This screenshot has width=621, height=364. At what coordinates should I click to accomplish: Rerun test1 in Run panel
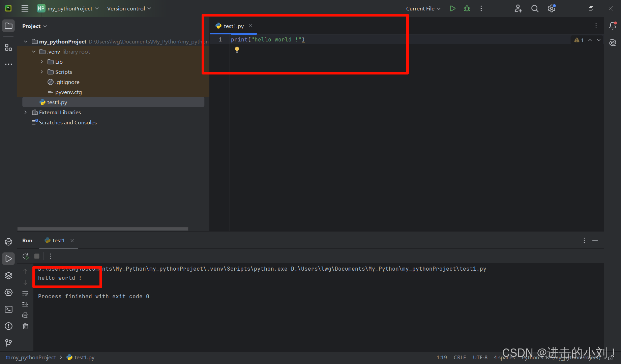[25, 256]
